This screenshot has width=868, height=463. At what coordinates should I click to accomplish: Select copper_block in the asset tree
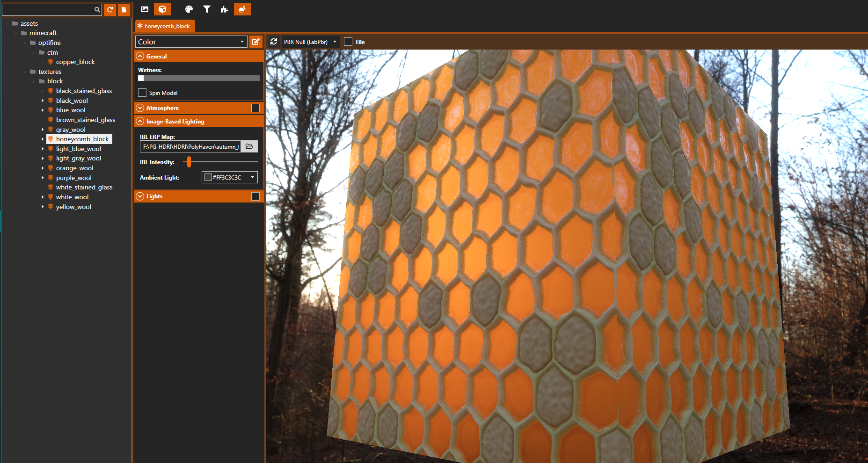click(75, 62)
